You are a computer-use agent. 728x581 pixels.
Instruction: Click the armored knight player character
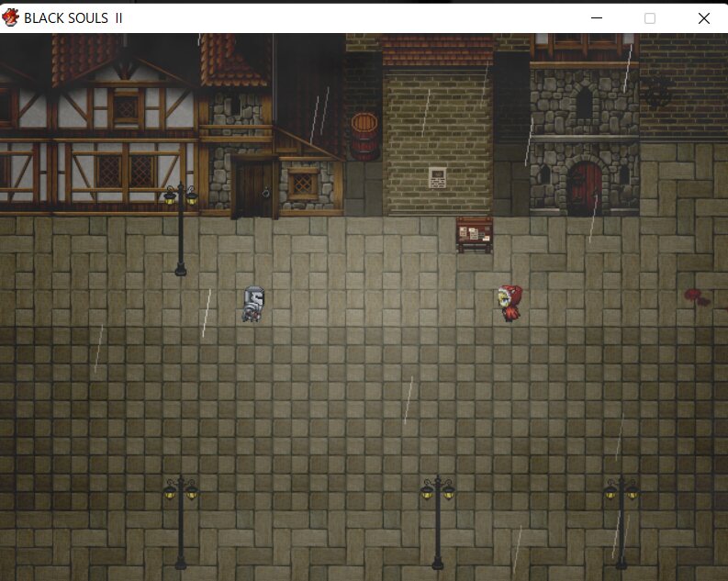point(253,304)
